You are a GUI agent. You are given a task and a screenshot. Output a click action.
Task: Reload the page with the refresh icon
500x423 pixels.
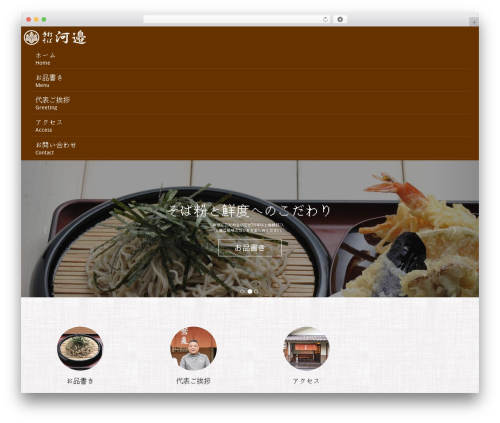(x=325, y=19)
